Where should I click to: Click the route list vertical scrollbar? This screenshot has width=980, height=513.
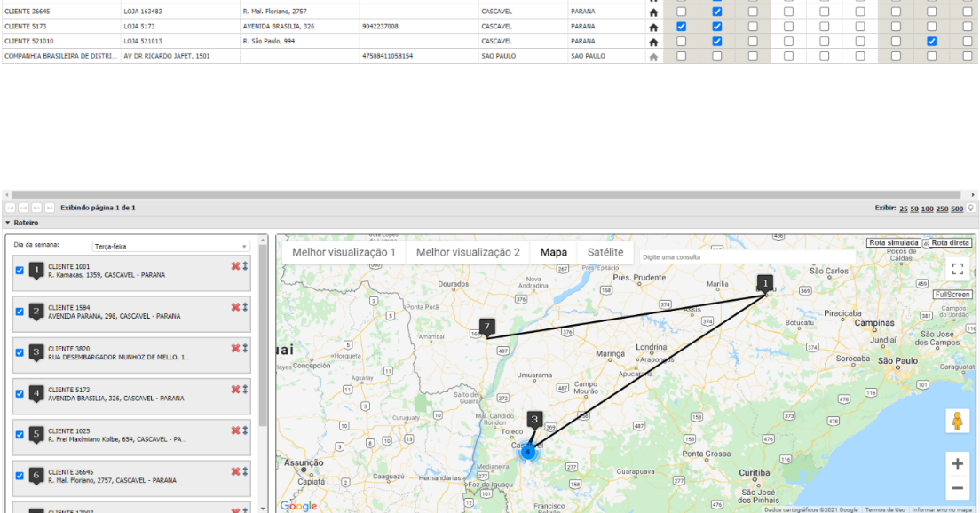click(263, 335)
